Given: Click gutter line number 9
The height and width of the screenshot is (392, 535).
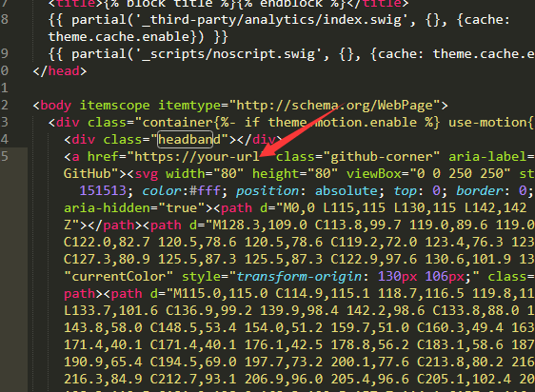Looking at the screenshot, I should click(5, 53).
